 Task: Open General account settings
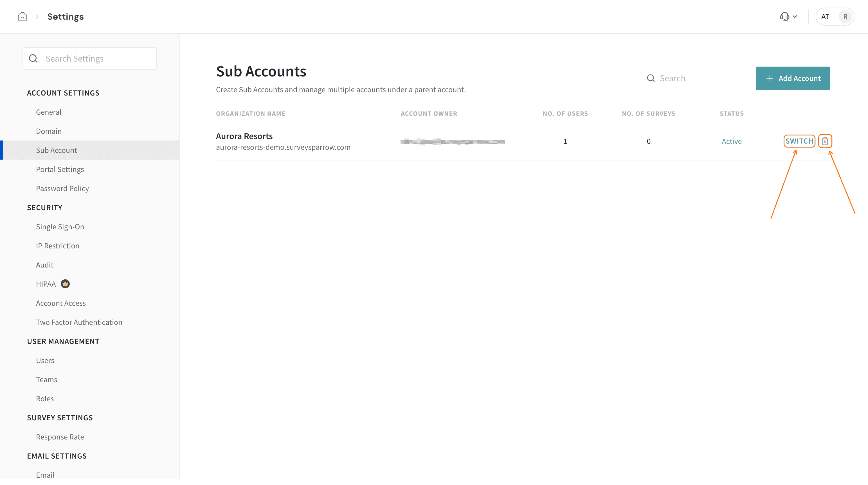[x=49, y=112]
